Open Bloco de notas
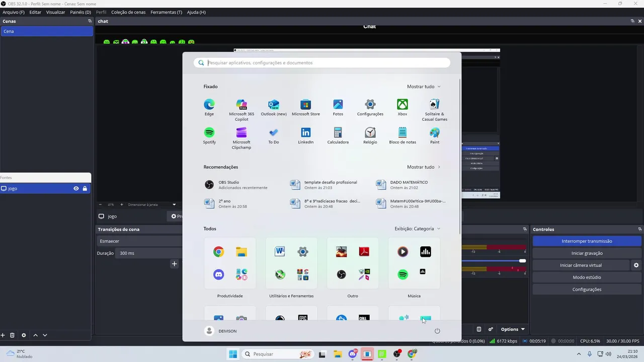 point(403,136)
